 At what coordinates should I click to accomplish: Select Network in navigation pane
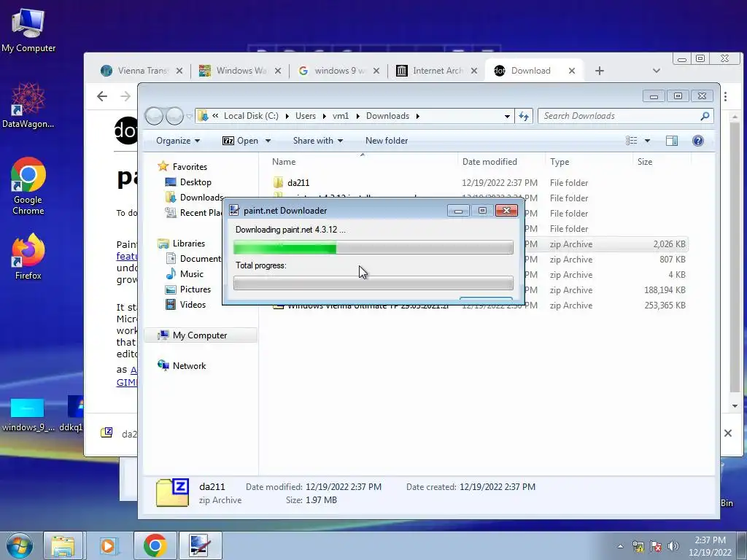(x=189, y=366)
